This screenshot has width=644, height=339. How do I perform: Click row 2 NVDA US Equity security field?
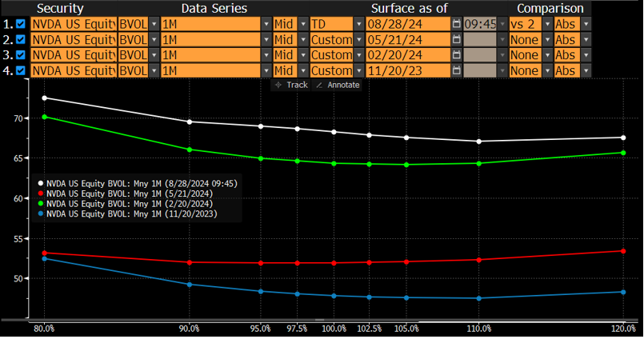[74, 39]
